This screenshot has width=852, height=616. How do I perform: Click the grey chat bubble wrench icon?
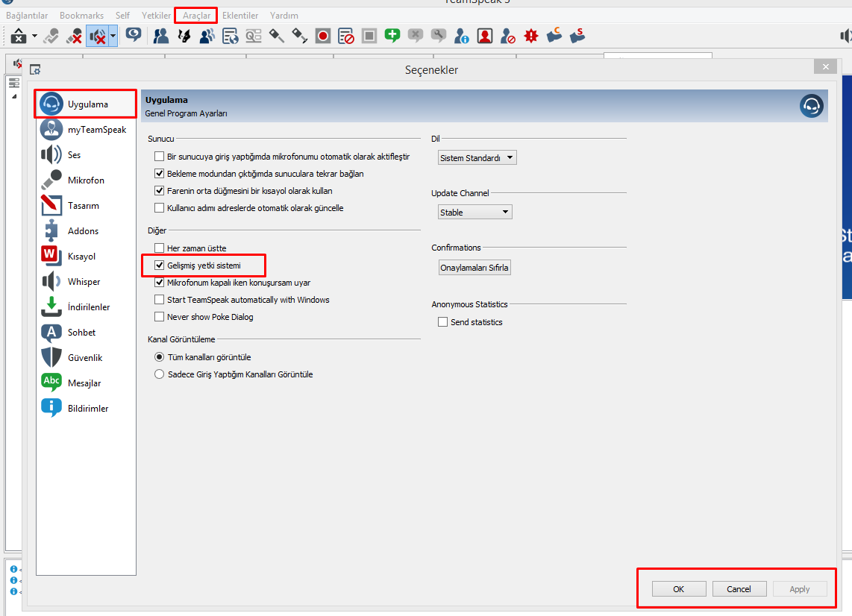[438, 36]
